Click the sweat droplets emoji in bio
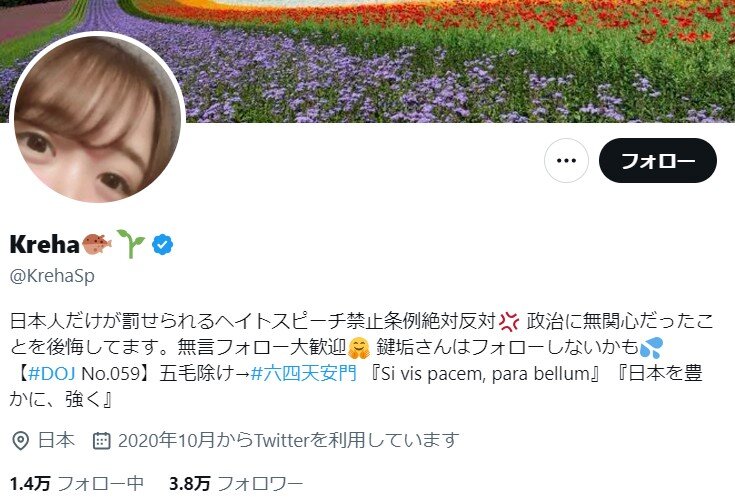This screenshot has width=735, height=497. [x=652, y=347]
